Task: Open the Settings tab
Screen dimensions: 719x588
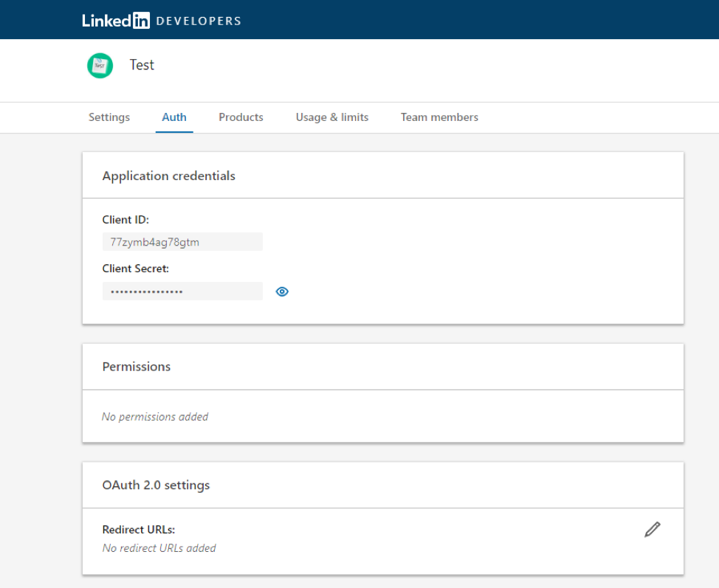Action: (109, 117)
